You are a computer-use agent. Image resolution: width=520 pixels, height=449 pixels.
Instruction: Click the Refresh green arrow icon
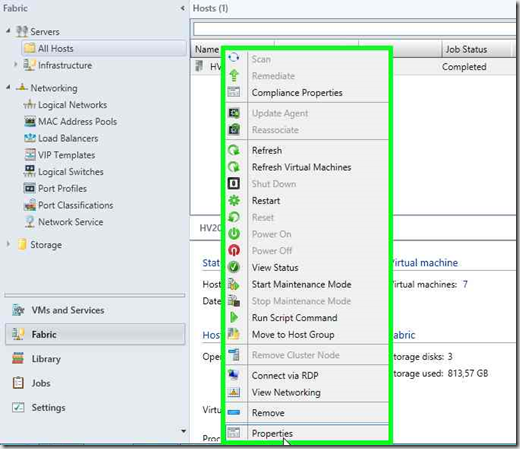234,150
